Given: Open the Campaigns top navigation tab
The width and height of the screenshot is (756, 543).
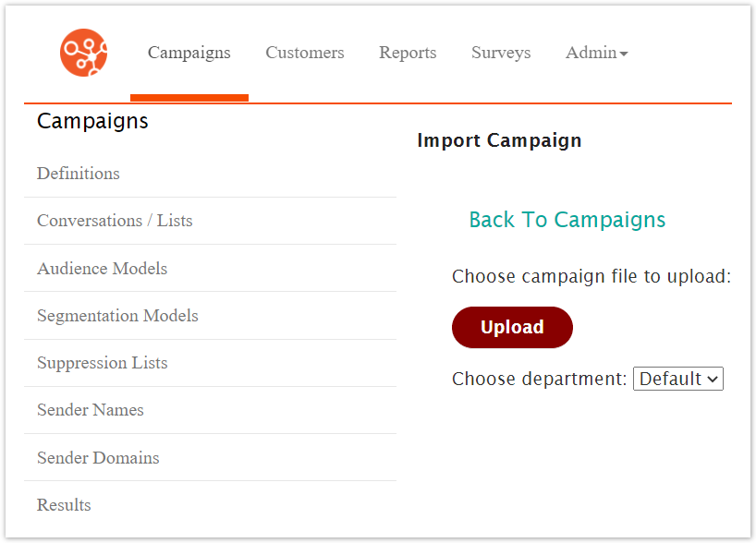Looking at the screenshot, I should 189,53.
